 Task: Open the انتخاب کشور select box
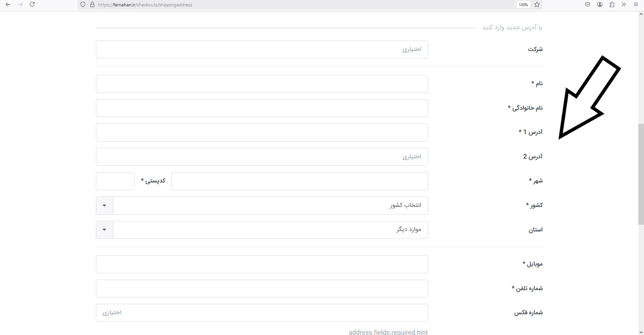click(x=270, y=206)
